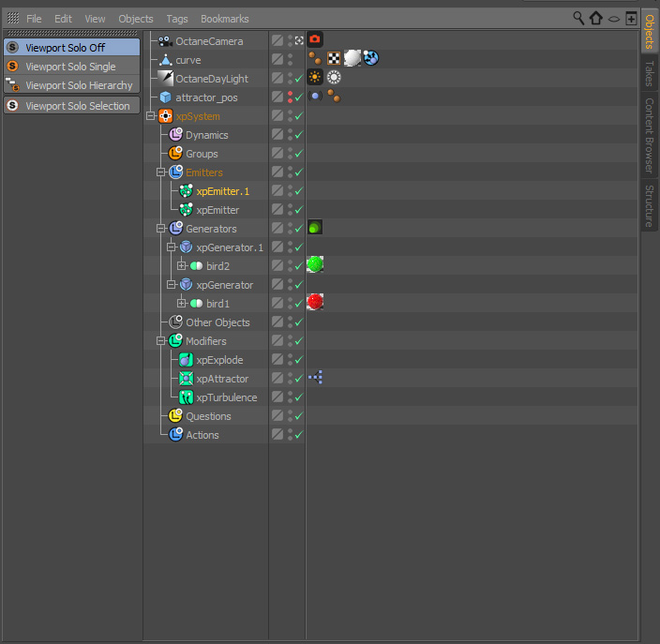
Task: Click the new panel plus icon
Action: (x=631, y=18)
